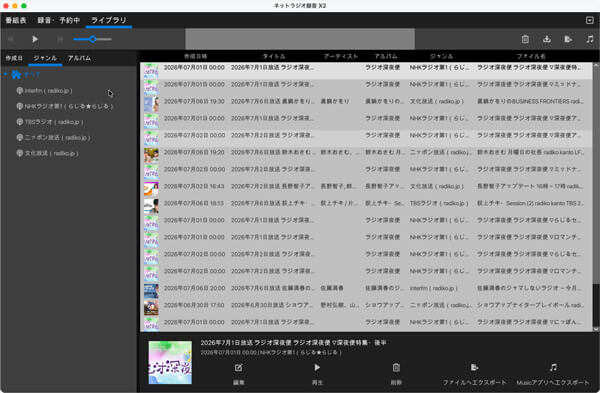Click thumbnail of the 06月30日 17:50 recording

click(x=151, y=308)
